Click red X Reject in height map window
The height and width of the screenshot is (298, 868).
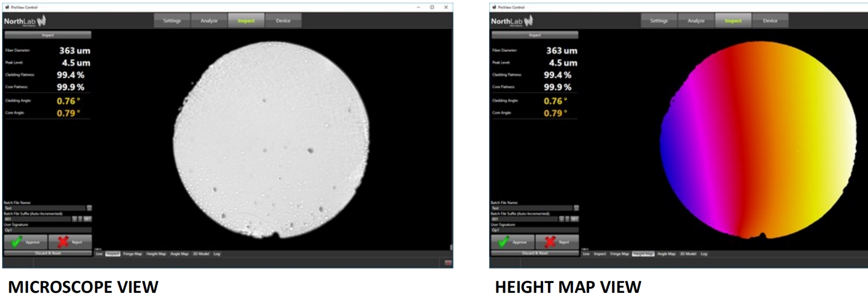coord(556,242)
